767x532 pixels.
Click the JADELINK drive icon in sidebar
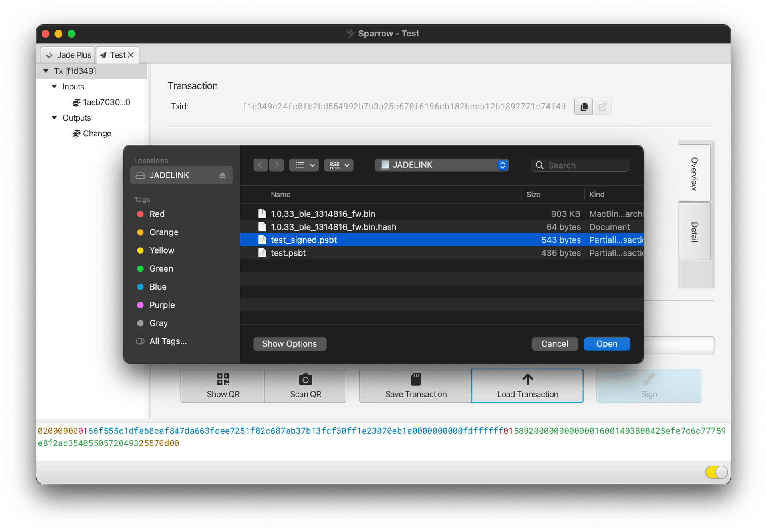(x=140, y=175)
